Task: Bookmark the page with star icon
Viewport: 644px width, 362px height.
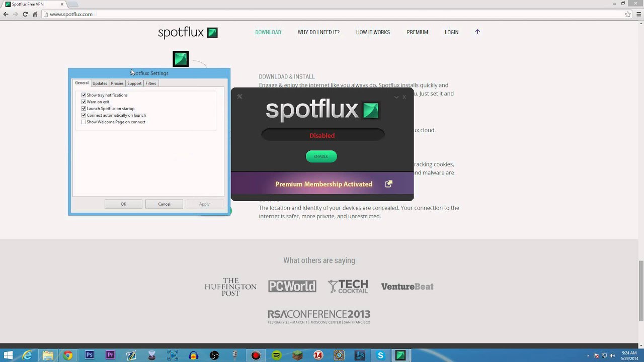Action: click(627, 14)
